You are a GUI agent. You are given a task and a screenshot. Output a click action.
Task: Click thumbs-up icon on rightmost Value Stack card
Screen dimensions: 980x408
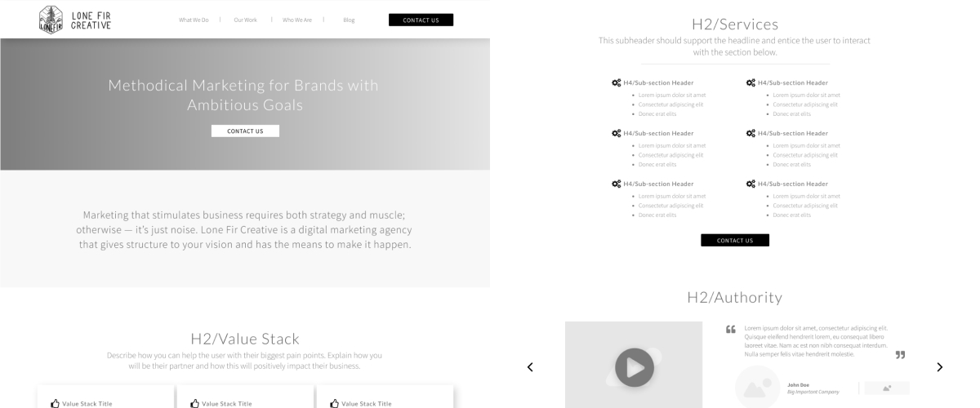(335, 403)
